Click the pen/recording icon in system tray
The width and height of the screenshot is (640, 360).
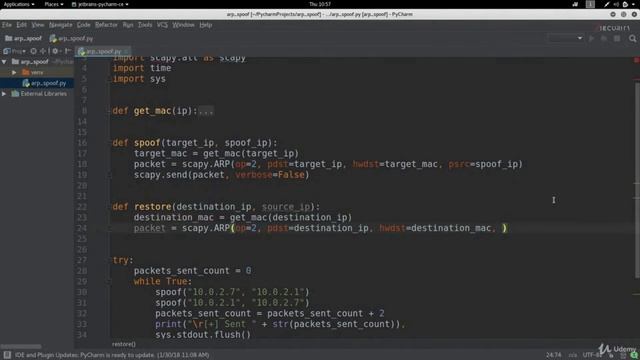point(607,4)
